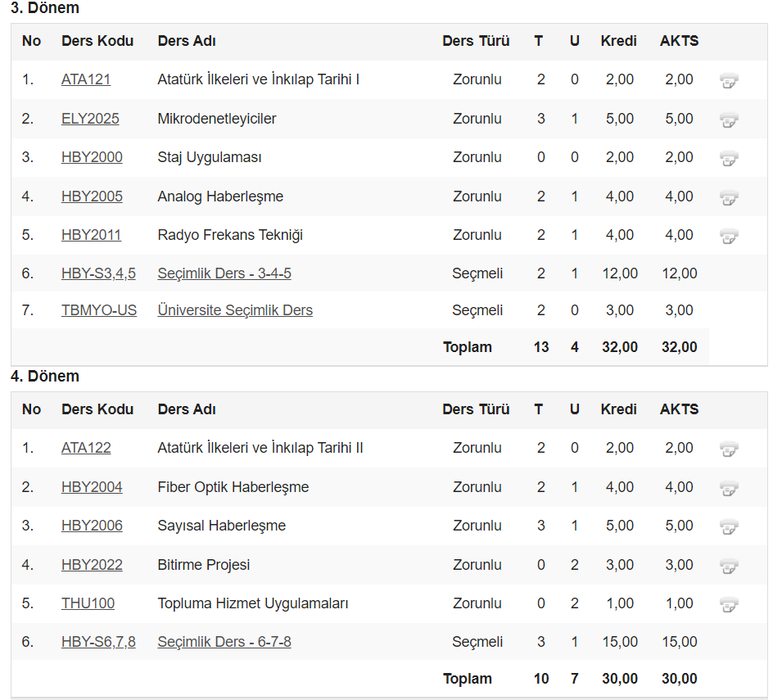The width and height of the screenshot is (773, 700).
Task: Expand Seçimlik Ders - 6-7-8 link
Action: [x=224, y=642]
